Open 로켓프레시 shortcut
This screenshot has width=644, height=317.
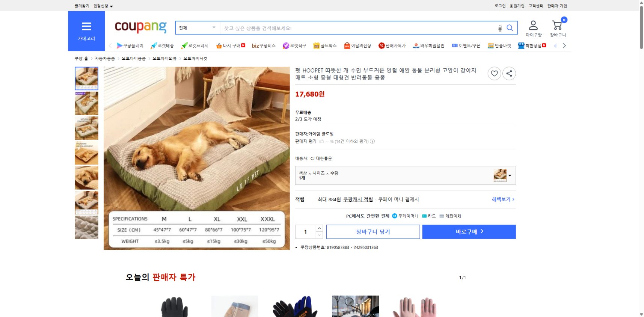pos(195,45)
